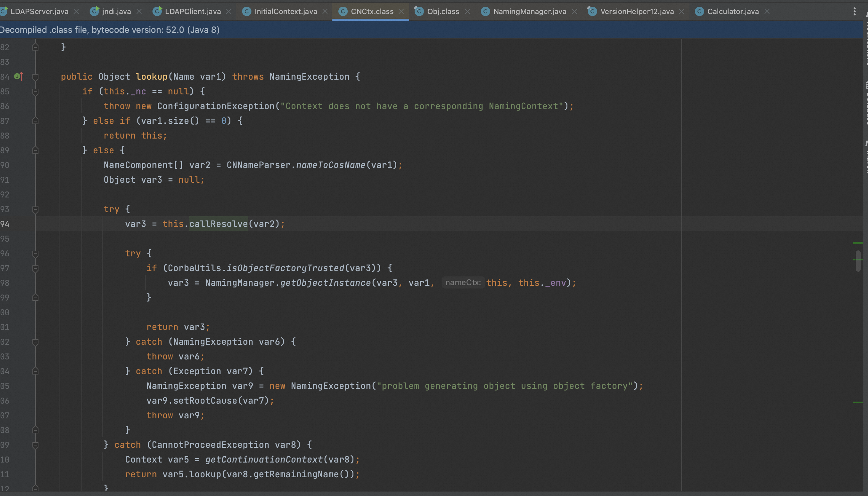Image resolution: width=868 pixels, height=496 pixels.
Task: Collapse the else-if fold at line 87
Action: click(35, 121)
